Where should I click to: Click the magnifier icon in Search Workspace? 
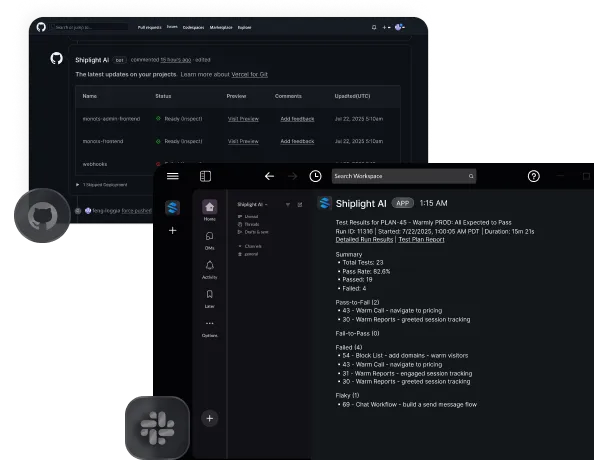(471, 176)
